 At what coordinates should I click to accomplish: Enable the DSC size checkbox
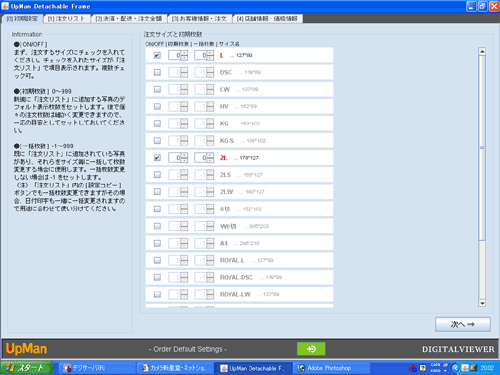pos(157,72)
